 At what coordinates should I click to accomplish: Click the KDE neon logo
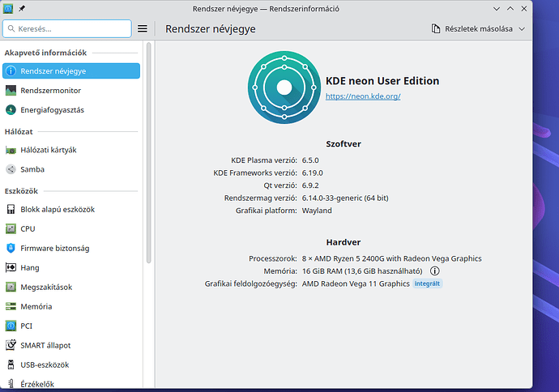[x=284, y=87]
